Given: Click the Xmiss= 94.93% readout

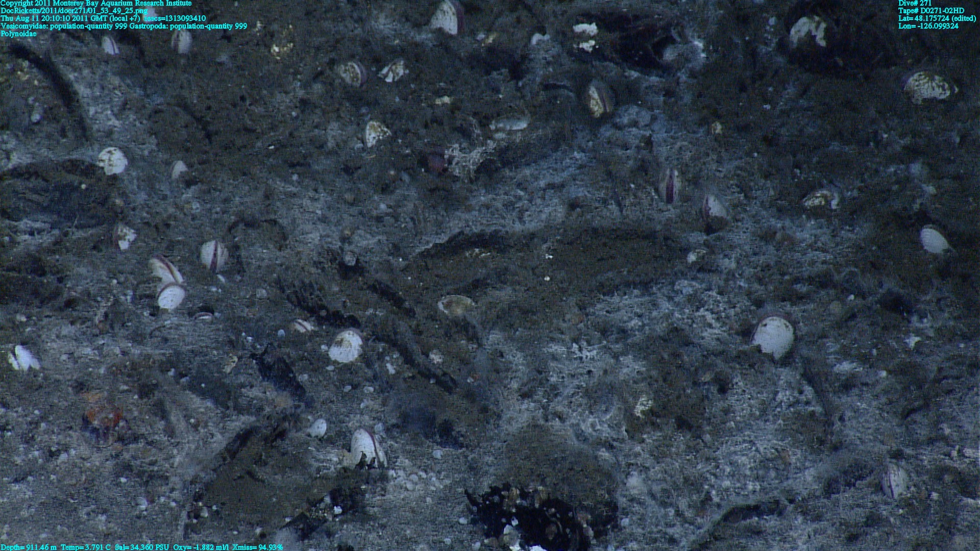Looking at the screenshot, I should click(x=258, y=547).
